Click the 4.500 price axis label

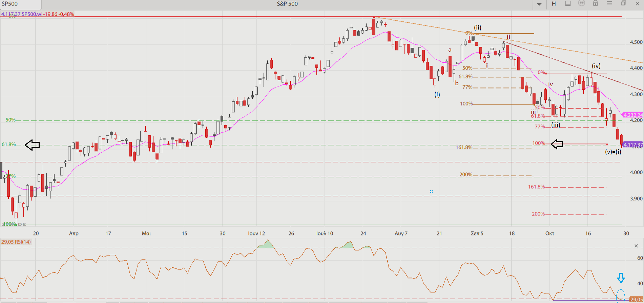[636, 42]
